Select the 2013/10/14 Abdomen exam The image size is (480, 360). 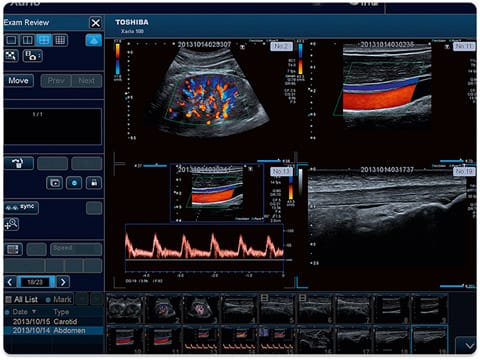point(54,330)
